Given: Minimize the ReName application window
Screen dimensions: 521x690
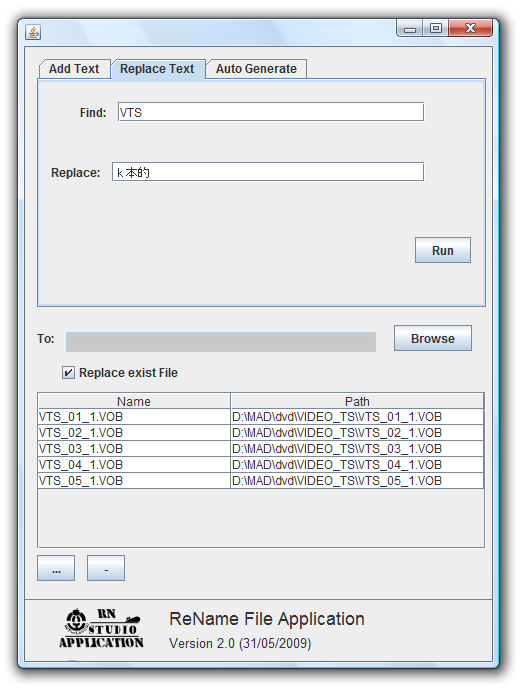Looking at the screenshot, I should tap(410, 29).
